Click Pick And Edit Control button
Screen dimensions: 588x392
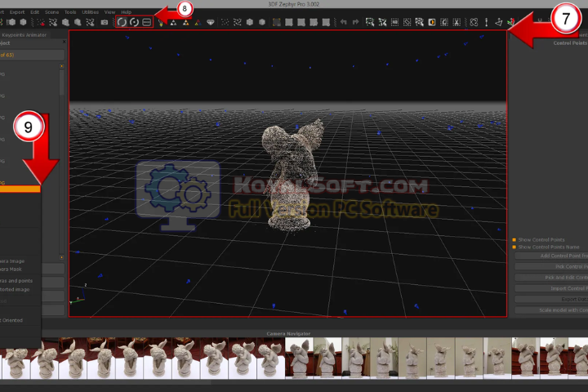[551, 278]
